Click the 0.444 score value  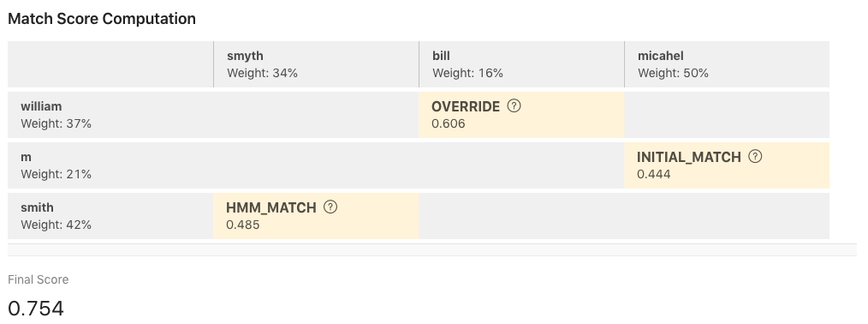[654, 175]
